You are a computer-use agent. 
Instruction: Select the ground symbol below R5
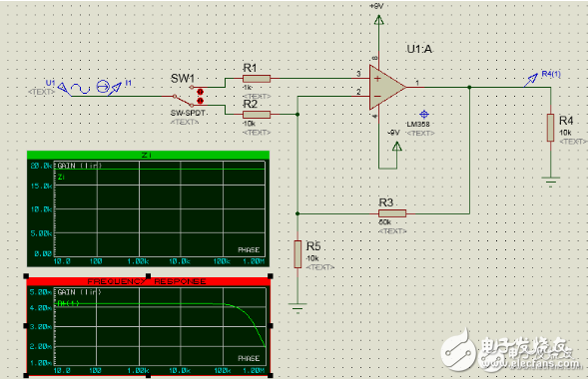point(297,307)
